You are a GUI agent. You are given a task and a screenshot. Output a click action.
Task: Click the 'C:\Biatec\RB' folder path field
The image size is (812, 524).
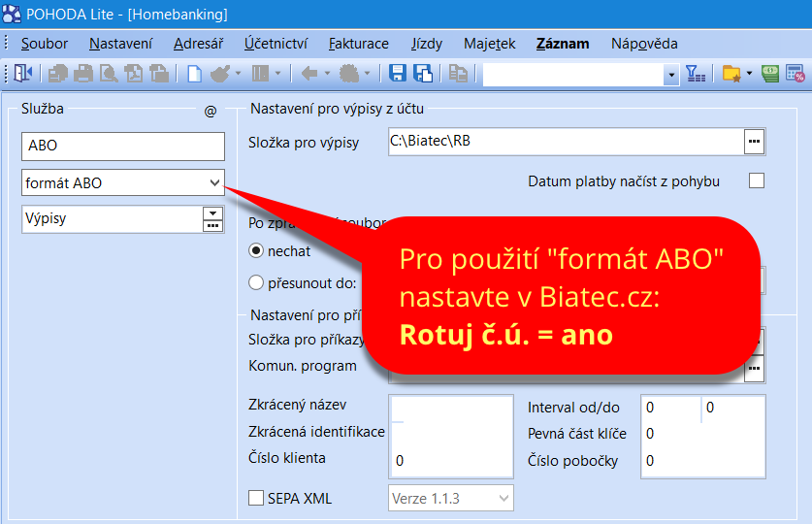click(x=567, y=142)
